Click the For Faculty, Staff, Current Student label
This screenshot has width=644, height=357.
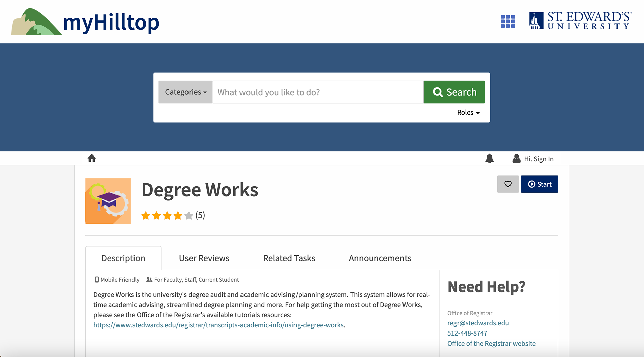tap(193, 280)
